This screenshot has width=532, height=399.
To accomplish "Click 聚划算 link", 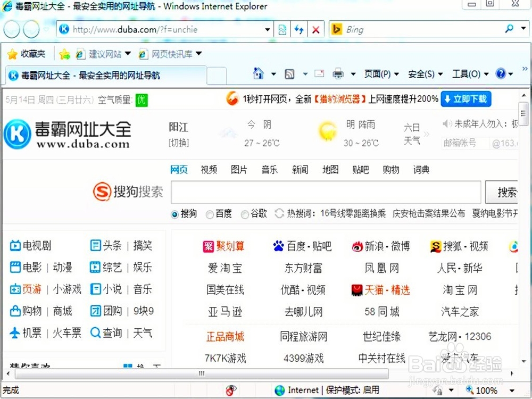I will [223, 246].
